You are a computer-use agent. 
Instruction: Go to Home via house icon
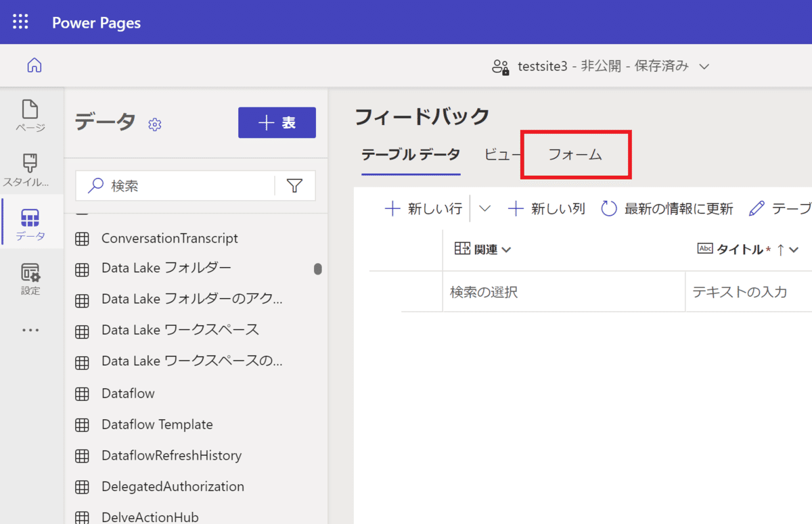click(34, 66)
